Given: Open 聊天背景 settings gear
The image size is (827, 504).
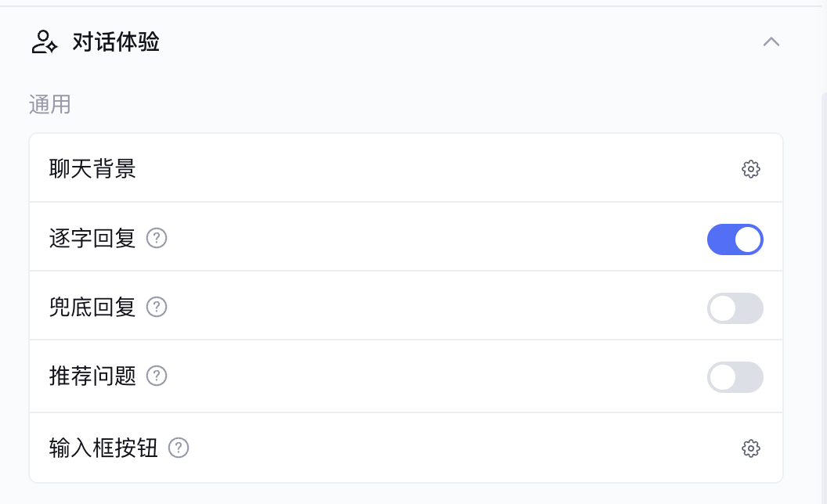Looking at the screenshot, I should click(x=750, y=169).
